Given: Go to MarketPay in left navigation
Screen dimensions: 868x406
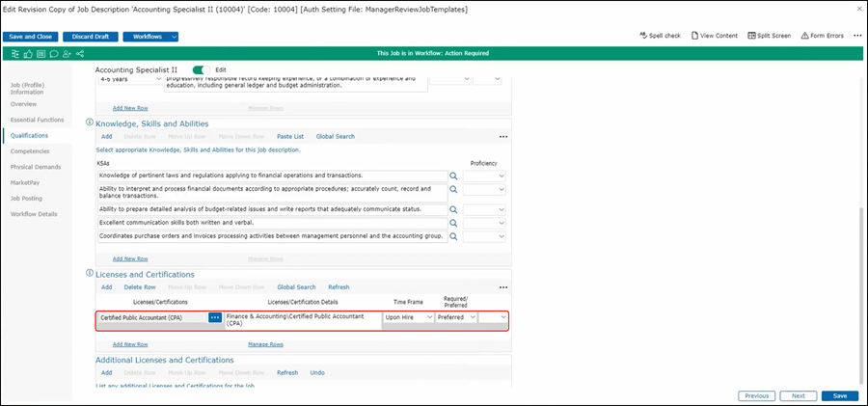Looking at the screenshot, I should click(25, 182).
